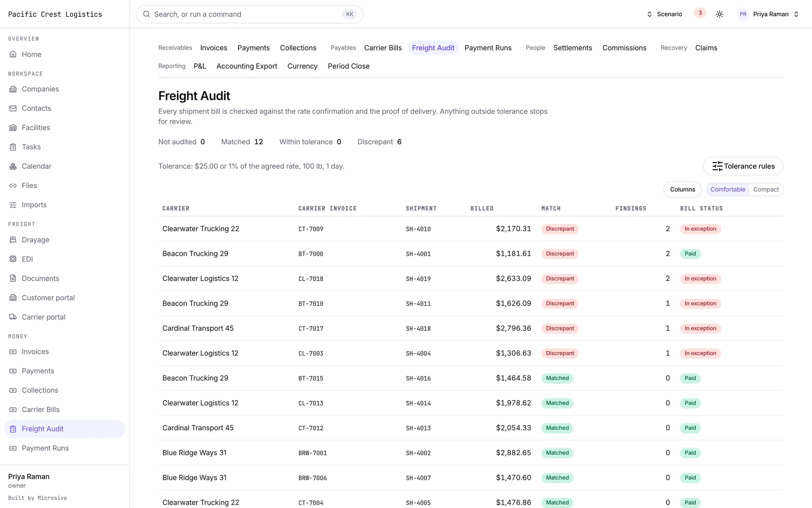Open the Period Close tab
This screenshot has width=812, height=508.
point(349,66)
